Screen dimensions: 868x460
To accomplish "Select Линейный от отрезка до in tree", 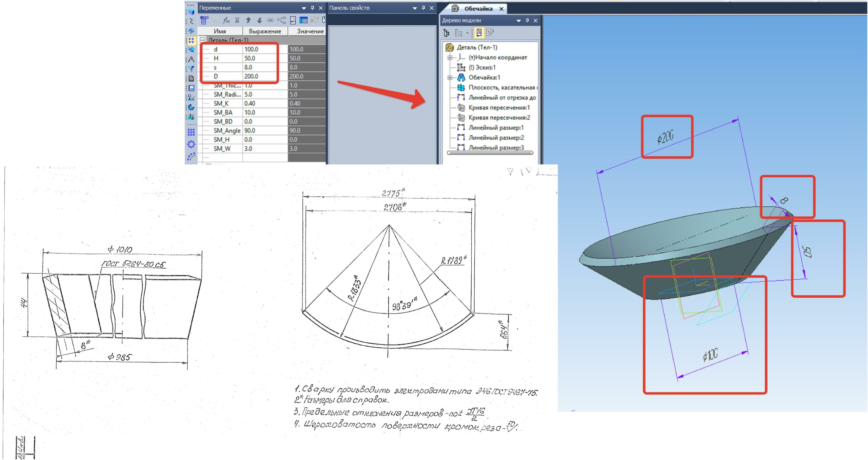I will tap(502, 98).
